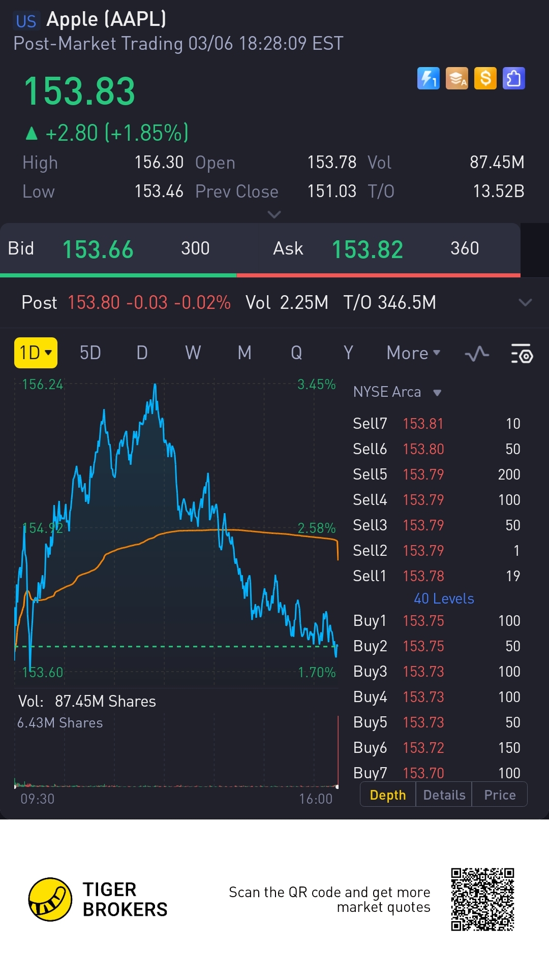This screenshot has width=549, height=980.
Task: Tap the Buy5 order book row
Action: tap(437, 722)
